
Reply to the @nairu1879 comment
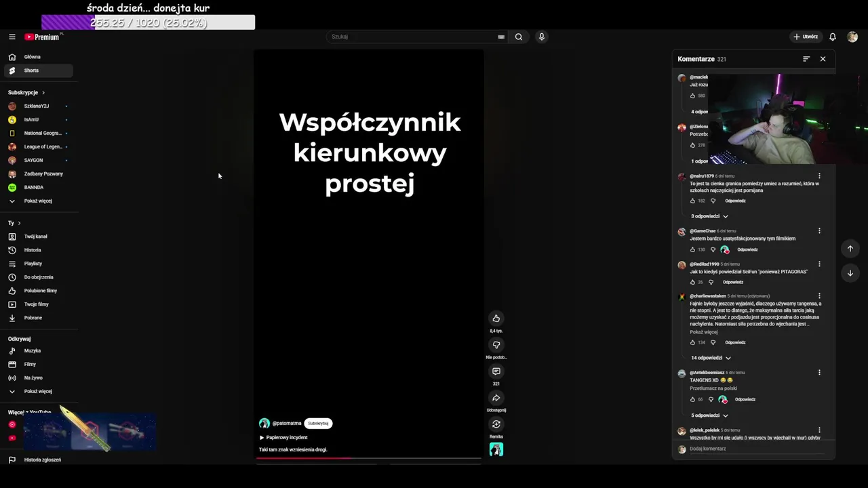[x=735, y=201]
